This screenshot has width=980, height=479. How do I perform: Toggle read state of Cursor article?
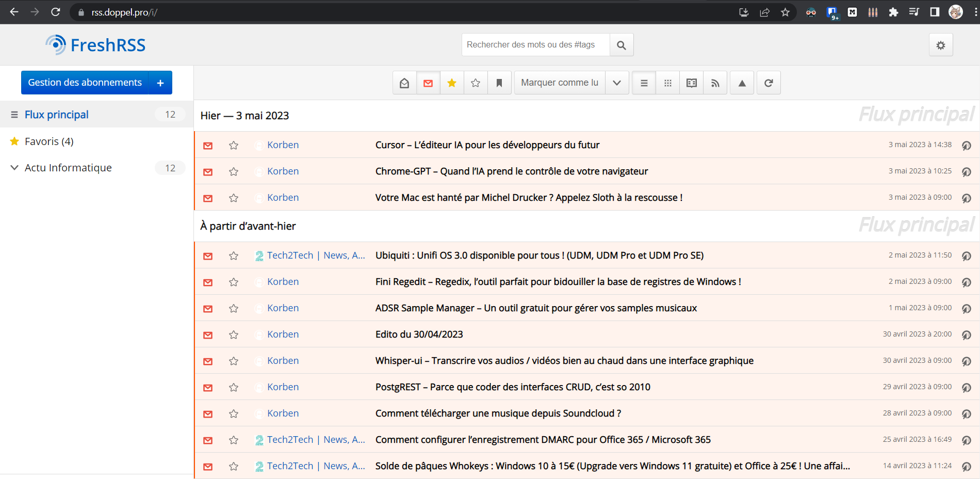pos(208,146)
